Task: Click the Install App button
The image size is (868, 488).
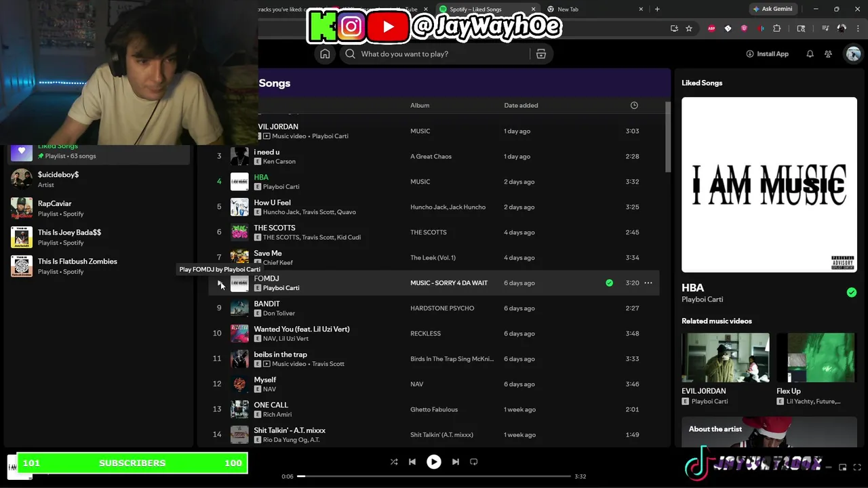Action: (767, 54)
